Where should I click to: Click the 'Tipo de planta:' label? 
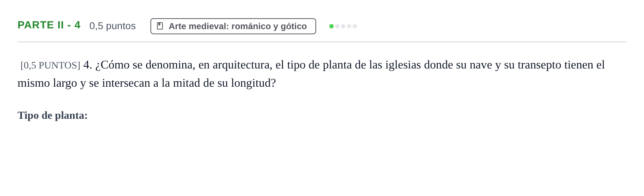point(53,115)
